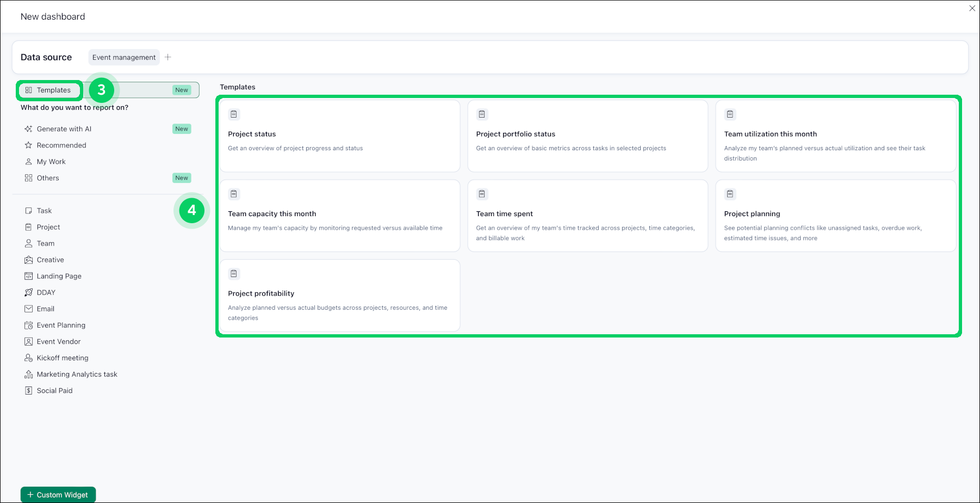
Task: Choose the Team utilization this month template
Action: coord(835,136)
